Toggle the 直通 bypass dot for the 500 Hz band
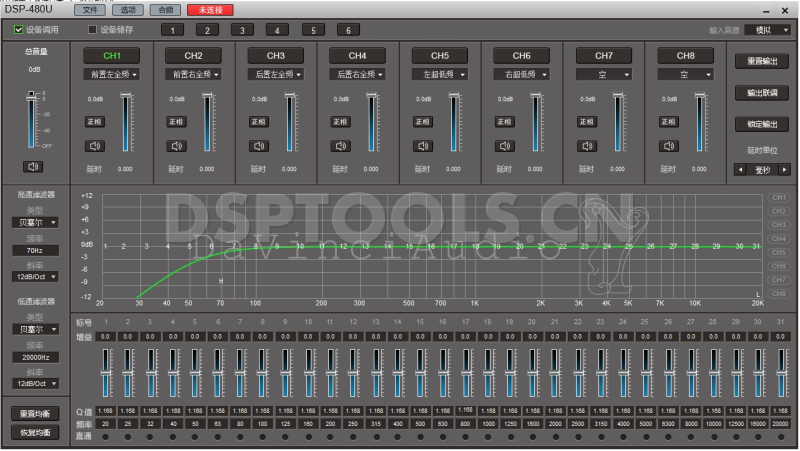 420,437
